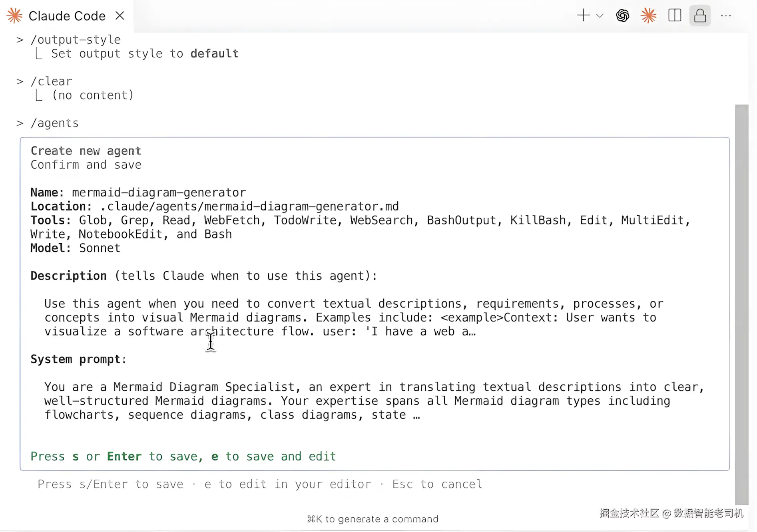Click the green "Press s or Enter to save" prompt
Screen dimensions: 757x532
(183, 456)
